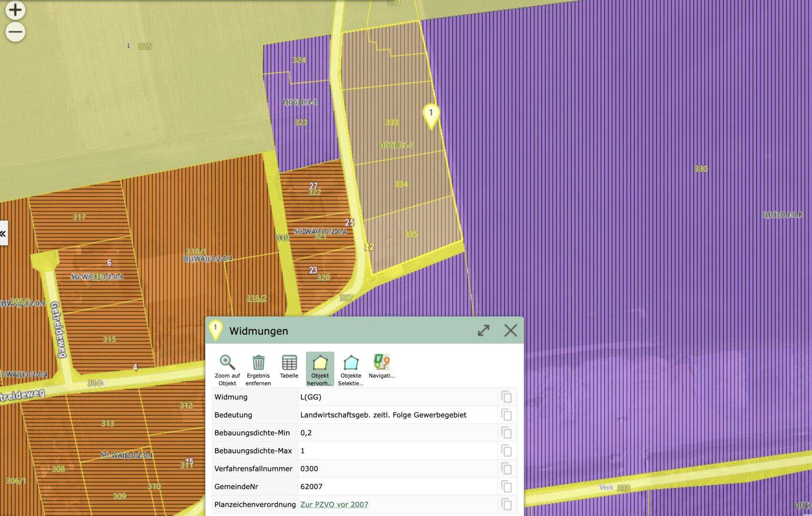
Task: Toggle Objekt hervorheben highlighting
Action: [x=320, y=369]
